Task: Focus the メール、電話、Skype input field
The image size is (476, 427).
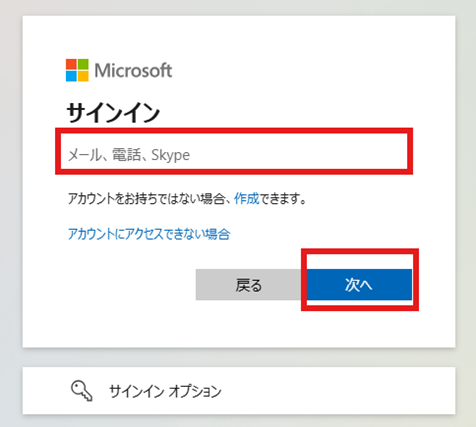Action: [x=234, y=151]
